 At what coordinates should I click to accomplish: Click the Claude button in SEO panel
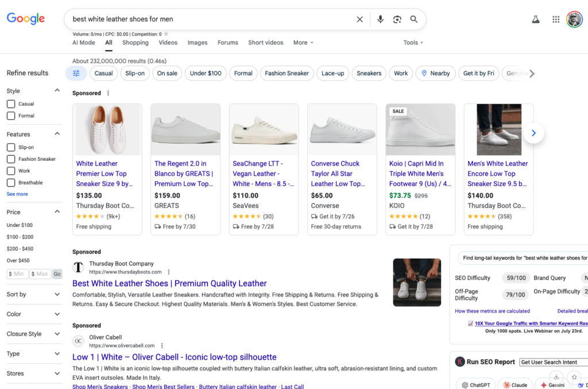(x=515, y=385)
